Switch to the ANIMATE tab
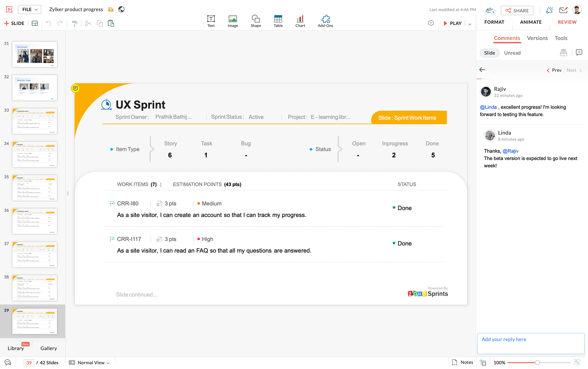 click(x=531, y=22)
